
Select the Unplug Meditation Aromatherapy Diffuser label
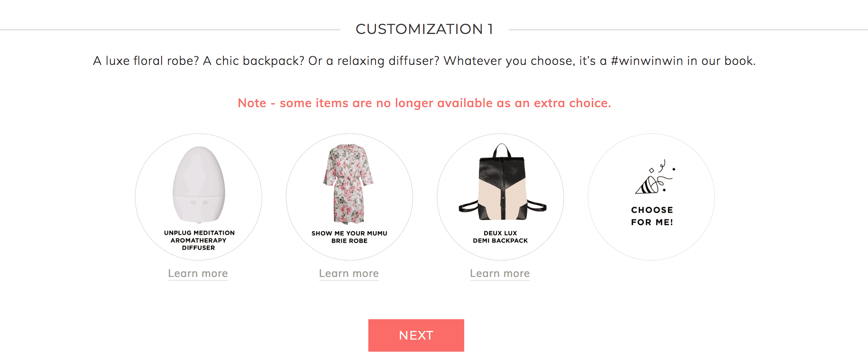tap(199, 240)
